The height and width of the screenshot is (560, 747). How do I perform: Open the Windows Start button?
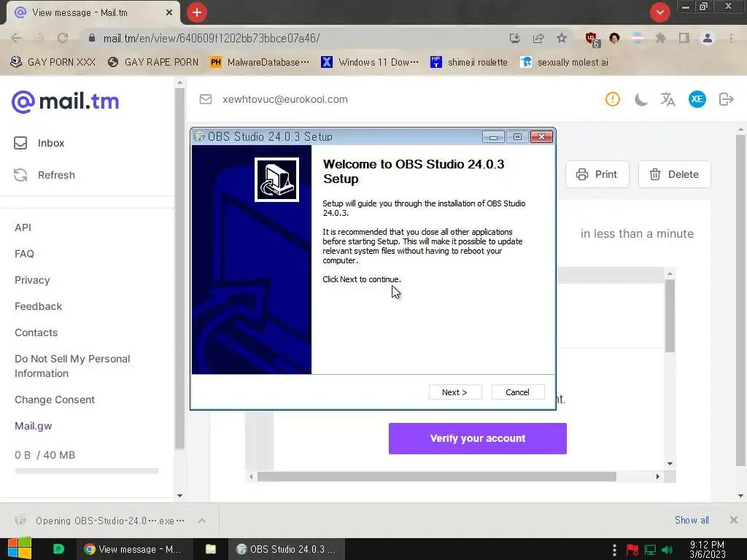[x=20, y=548]
